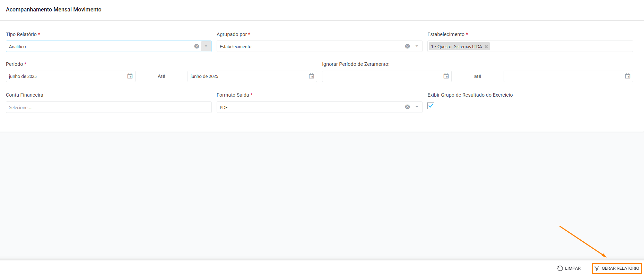Uncheck Exibir Grupo de Resultado do Exercício
Image resolution: width=644 pixels, height=276 pixels.
coord(431,106)
